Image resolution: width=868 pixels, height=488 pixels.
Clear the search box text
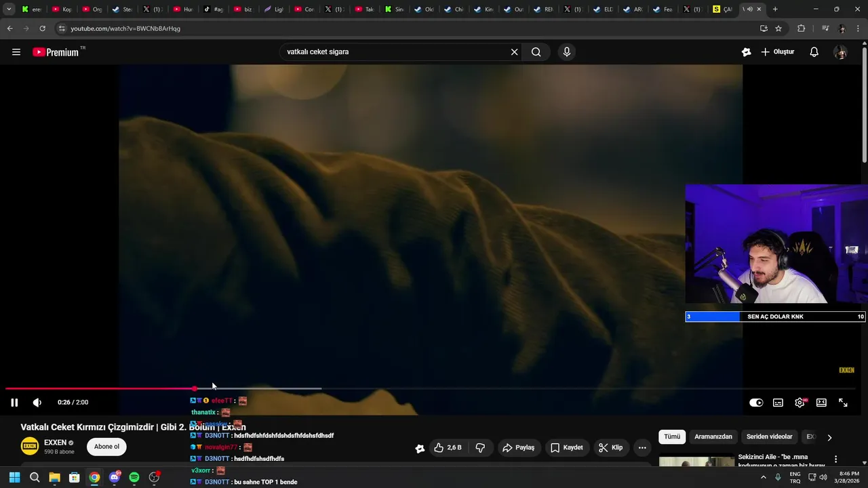[514, 52]
